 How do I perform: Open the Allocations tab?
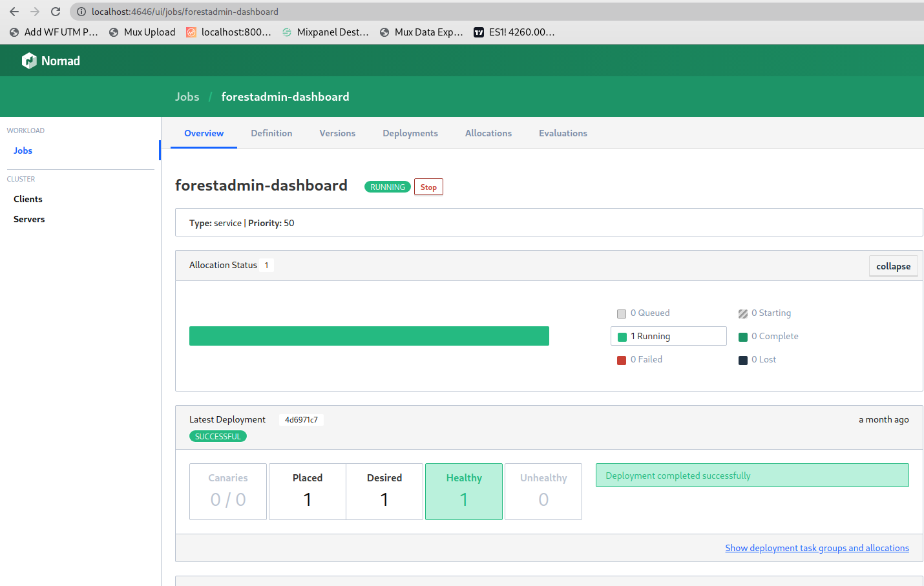(488, 133)
